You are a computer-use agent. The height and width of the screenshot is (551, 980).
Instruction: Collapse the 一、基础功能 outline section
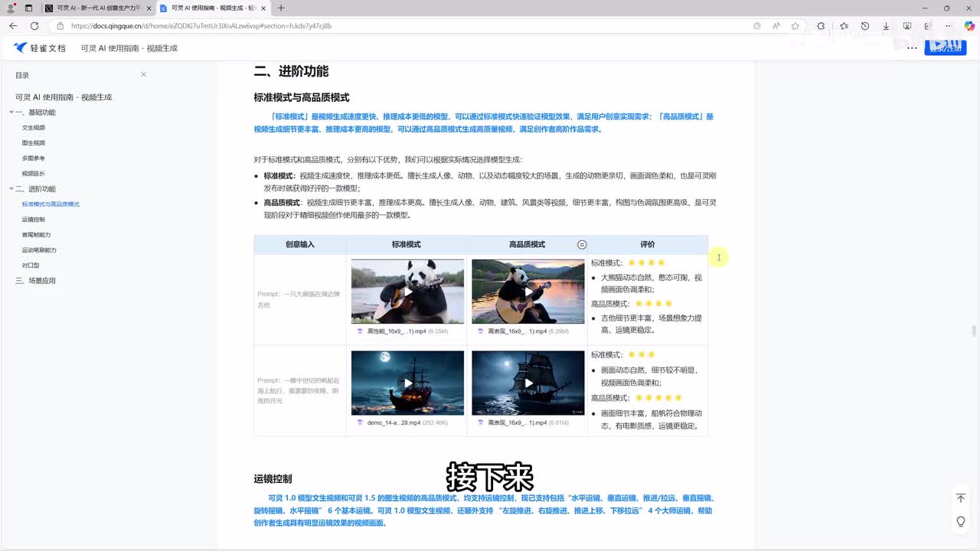pyautogui.click(x=11, y=112)
